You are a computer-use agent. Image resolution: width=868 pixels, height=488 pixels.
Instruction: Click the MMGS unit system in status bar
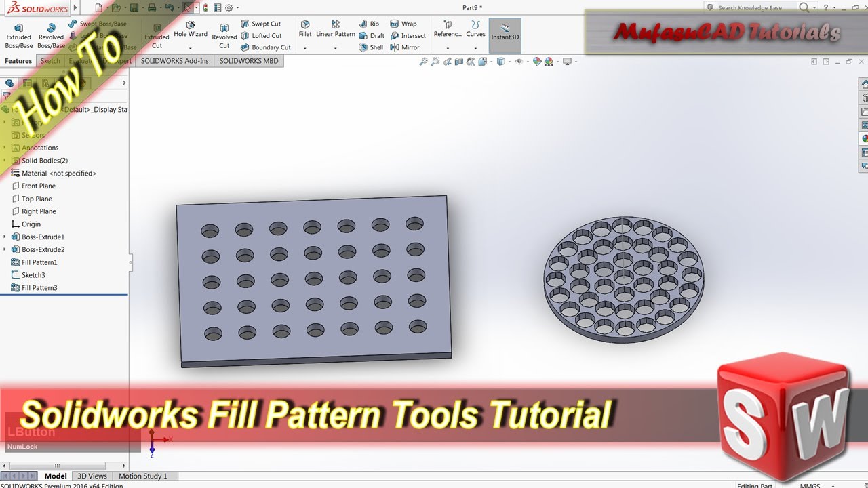[810, 485]
